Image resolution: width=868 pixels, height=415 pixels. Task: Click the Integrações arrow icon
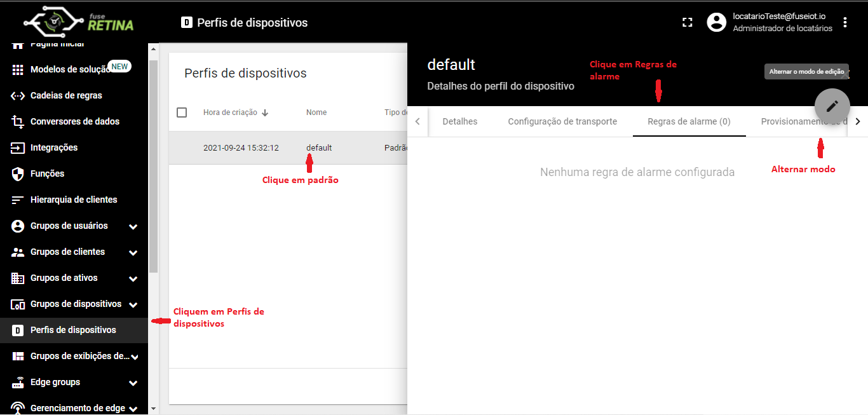click(x=18, y=147)
